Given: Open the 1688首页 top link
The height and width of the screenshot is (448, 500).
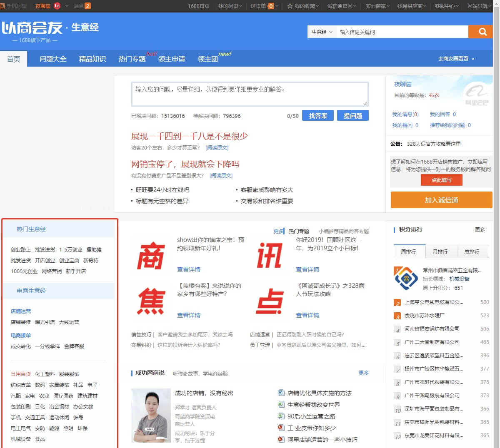Looking at the screenshot, I should (x=199, y=6).
